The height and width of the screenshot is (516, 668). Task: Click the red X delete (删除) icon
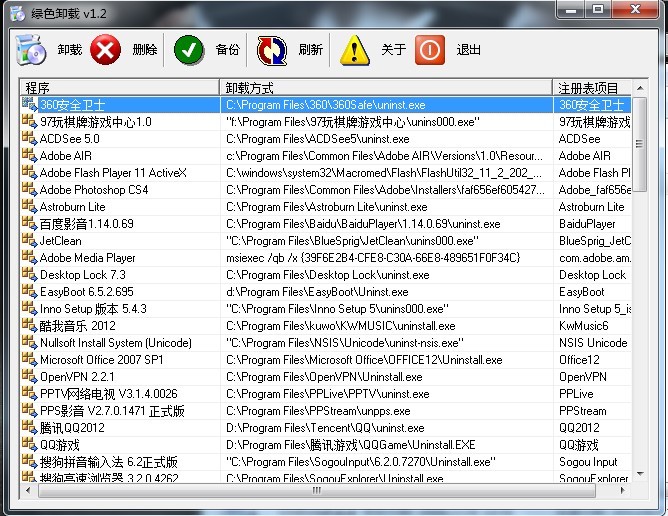coord(106,49)
